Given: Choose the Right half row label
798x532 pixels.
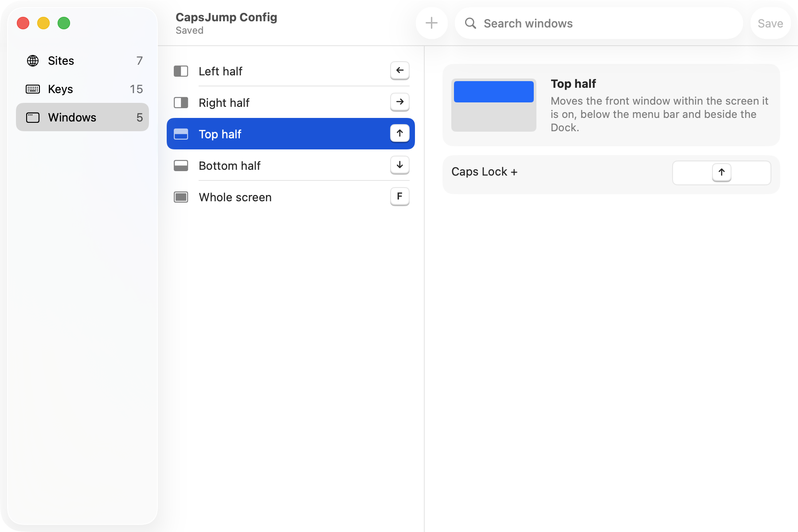Looking at the screenshot, I should pos(224,102).
